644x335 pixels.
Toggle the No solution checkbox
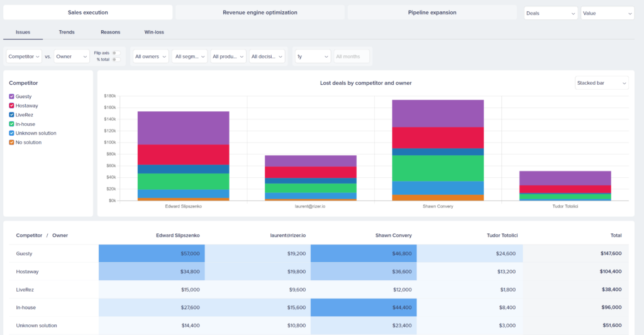click(12, 143)
